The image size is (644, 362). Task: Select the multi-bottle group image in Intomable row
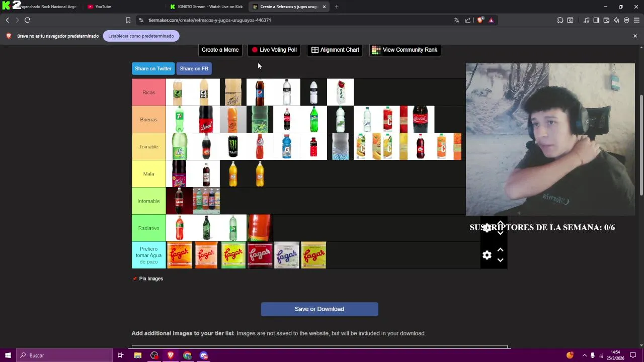206,201
